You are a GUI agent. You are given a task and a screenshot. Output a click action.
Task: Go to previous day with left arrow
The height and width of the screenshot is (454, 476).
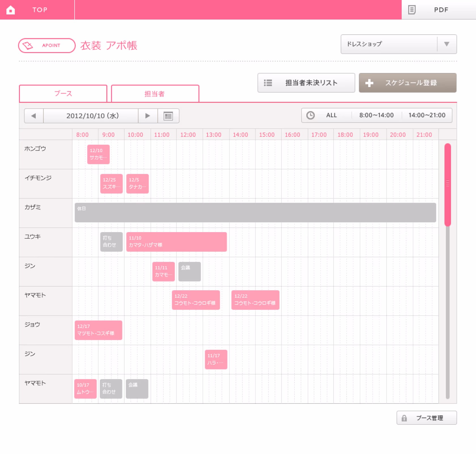(34, 116)
